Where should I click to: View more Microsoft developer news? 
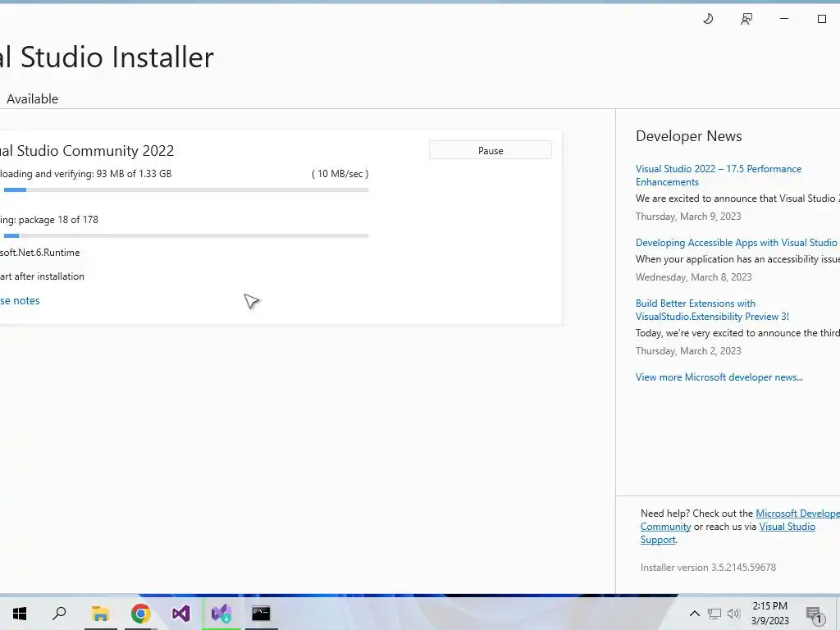click(x=719, y=377)
